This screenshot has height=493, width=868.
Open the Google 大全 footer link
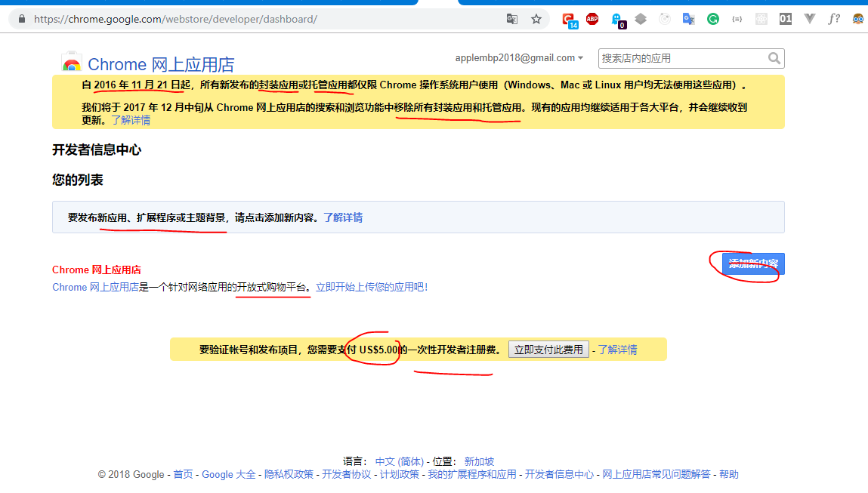229,474
